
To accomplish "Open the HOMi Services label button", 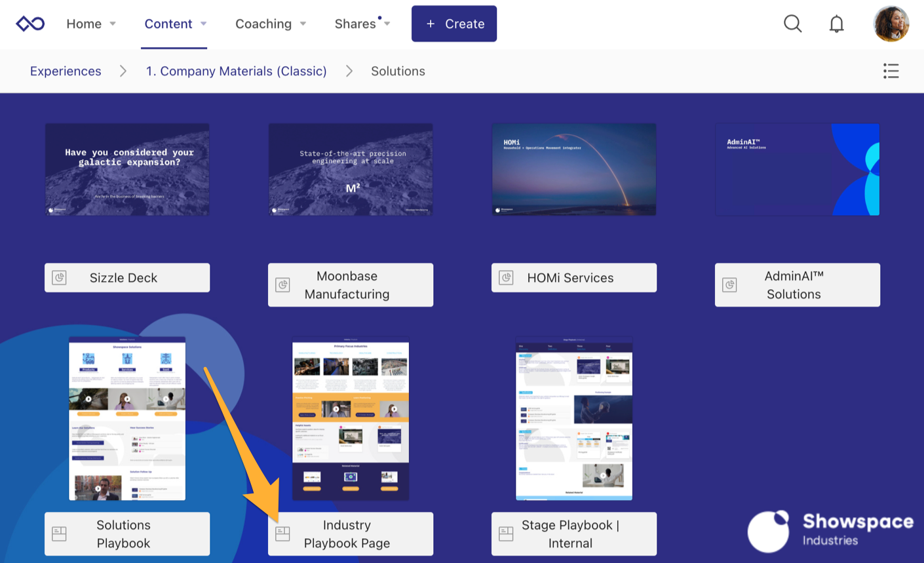I will (x=574, y=278).
